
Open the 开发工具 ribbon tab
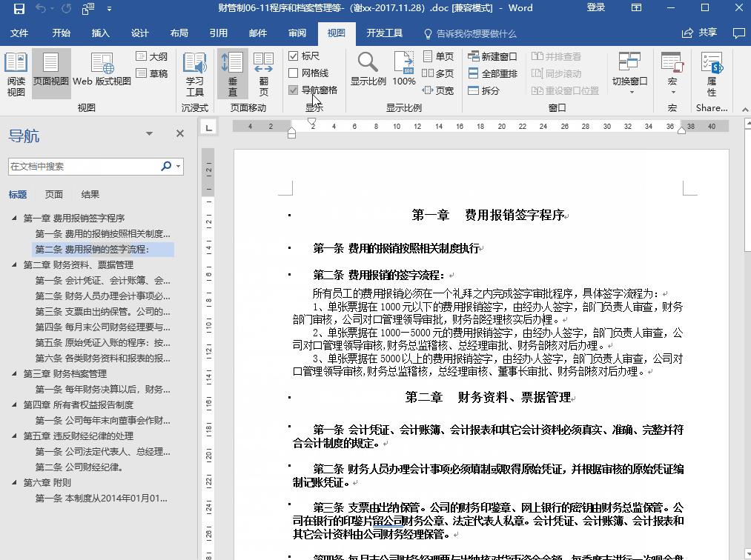[x=385, y=33]
